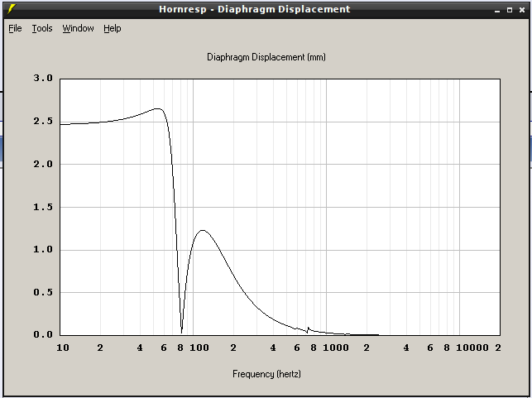Click the 100 frequency axis label
Image resolution: width=532 pixels, height=398 pixels.
pos(199,348)
